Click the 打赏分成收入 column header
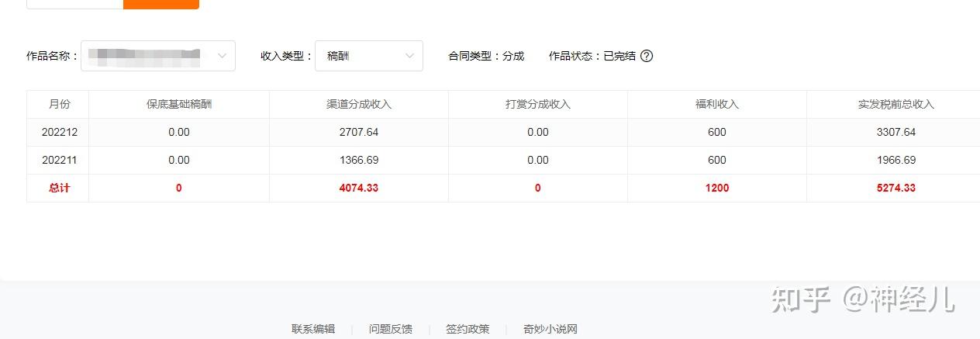This screenshot has width=980, height=339. tap(538, 104)
